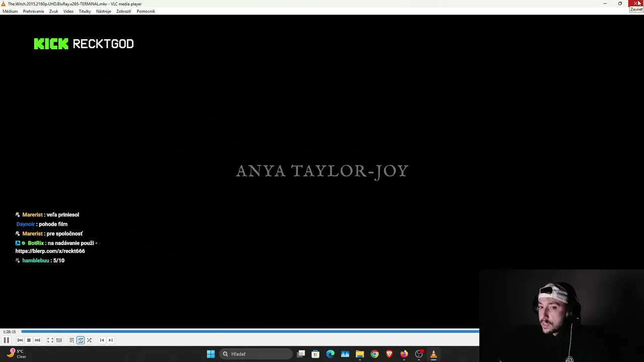This screenshot has height=362, width=644.
Task: Open Task View in taskbar
Action: click(x=301, y=354)
